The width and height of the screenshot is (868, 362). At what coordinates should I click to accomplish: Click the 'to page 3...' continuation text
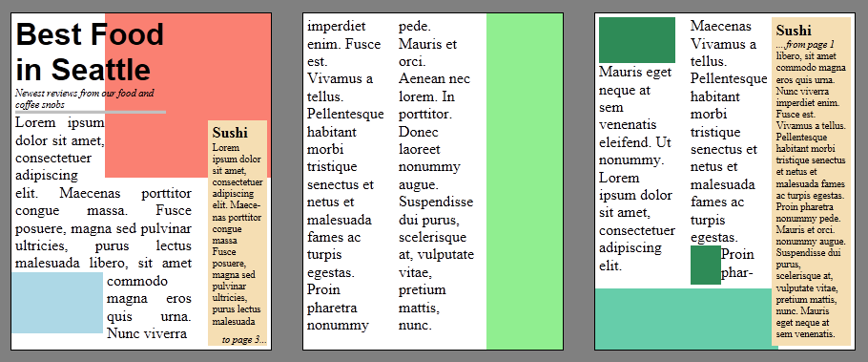[244, 340]
